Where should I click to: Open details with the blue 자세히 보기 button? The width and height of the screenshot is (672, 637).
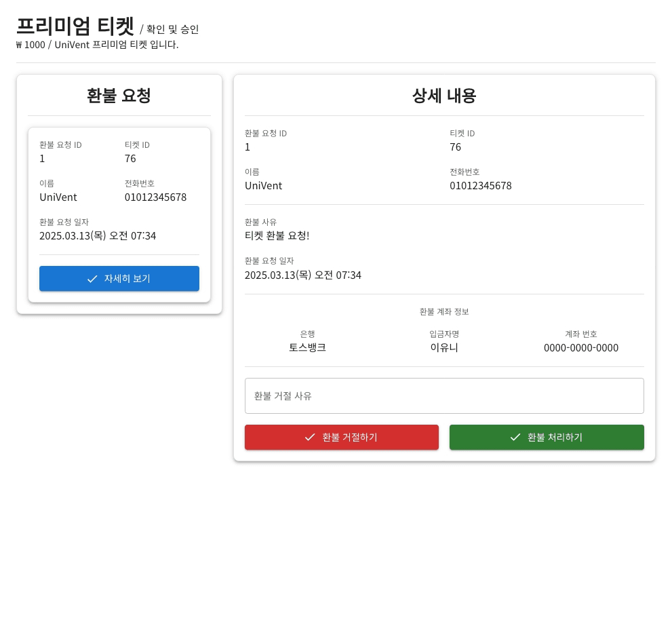119,279
